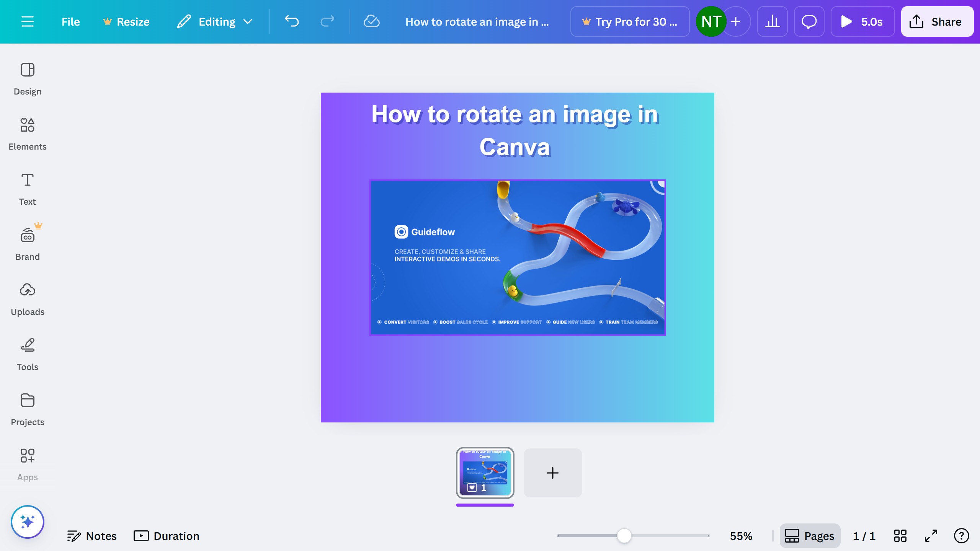Open the Design tab in sidebar
This screenshot has width=980, height=551.
click(x=27, y=79)
